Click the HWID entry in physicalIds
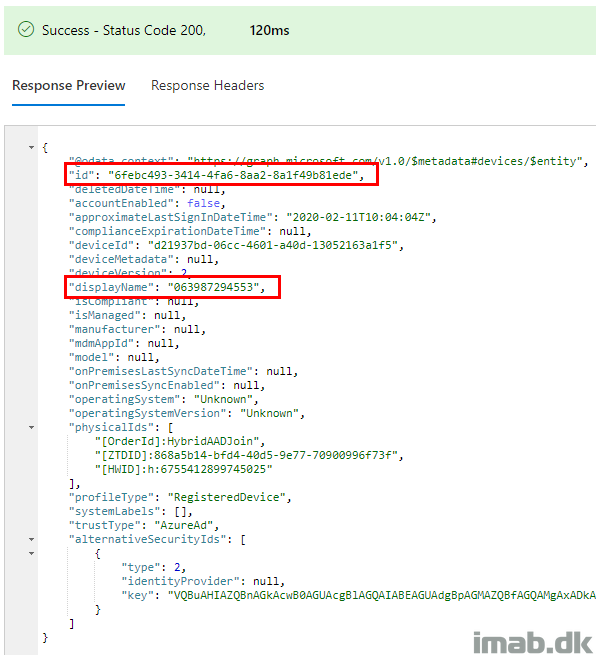This screenshot has width=596, height=655. pos(184,469)
